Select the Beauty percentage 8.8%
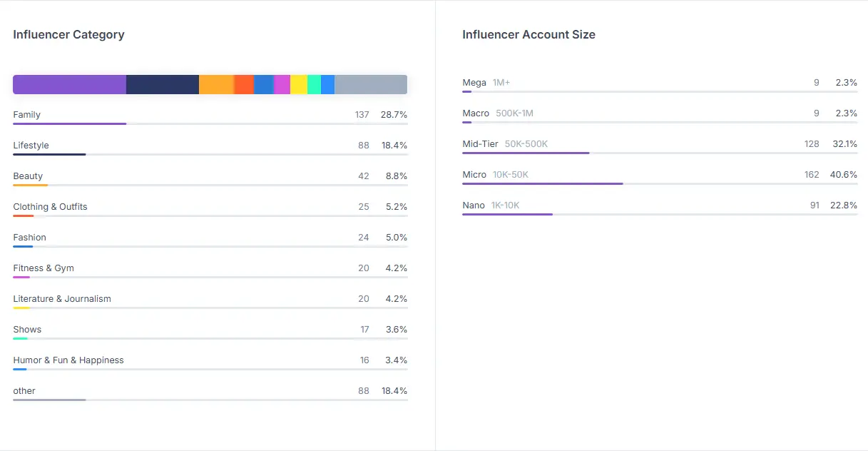 pos(396,176)
